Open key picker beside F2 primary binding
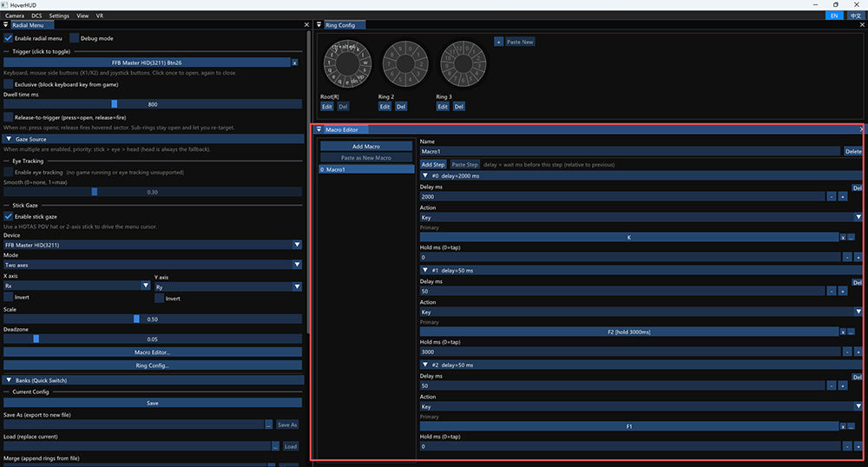Screen dimensions: 868x467 [852, 332]
